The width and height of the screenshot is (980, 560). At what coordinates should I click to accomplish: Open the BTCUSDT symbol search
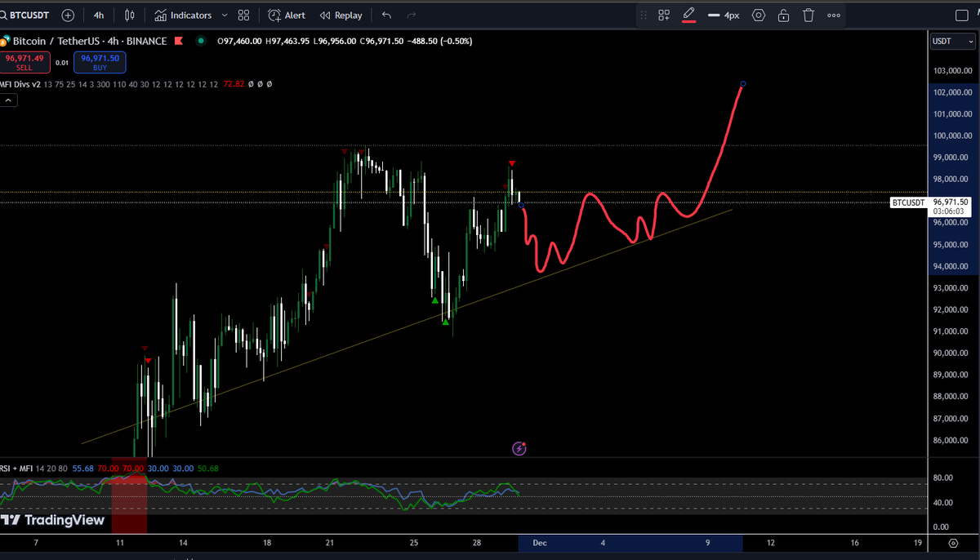tap(25, 15)
